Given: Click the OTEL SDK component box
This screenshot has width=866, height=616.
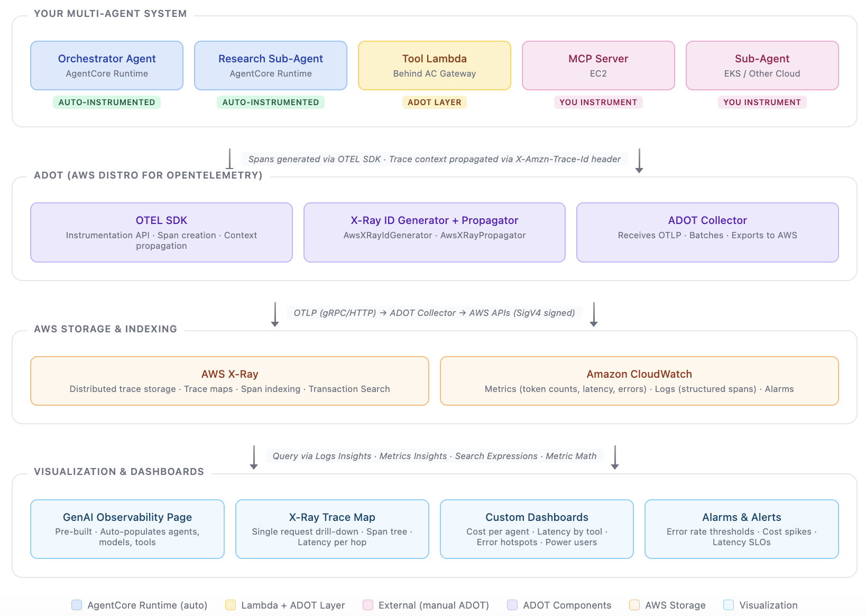Looking at the screenshot, I should point(161,232).
